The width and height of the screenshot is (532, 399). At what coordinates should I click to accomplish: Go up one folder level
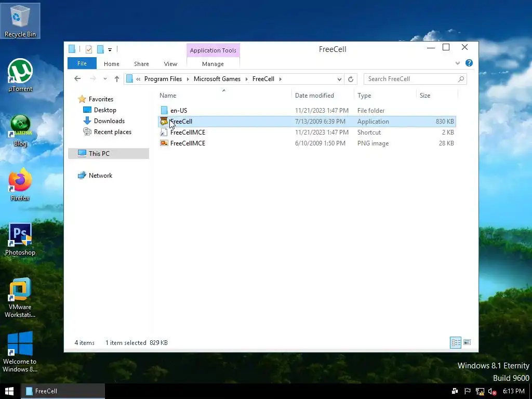tap(117, 79)
